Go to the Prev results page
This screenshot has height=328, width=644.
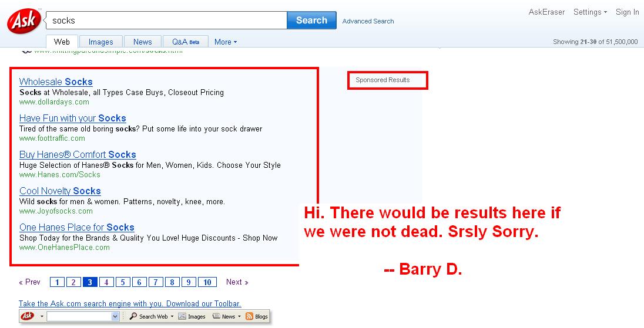[x=29, y=282]
